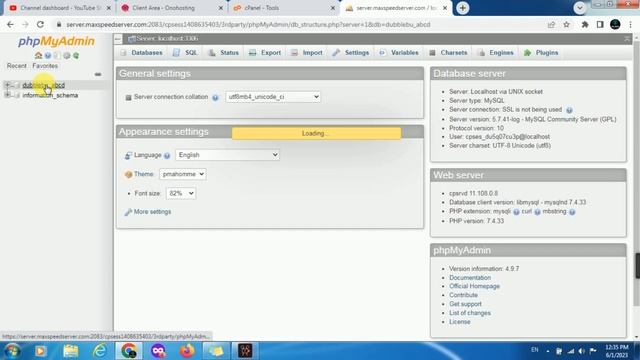Open the Databases tab
Viewport: 640px width, 360px height.
tap(142, 53)
